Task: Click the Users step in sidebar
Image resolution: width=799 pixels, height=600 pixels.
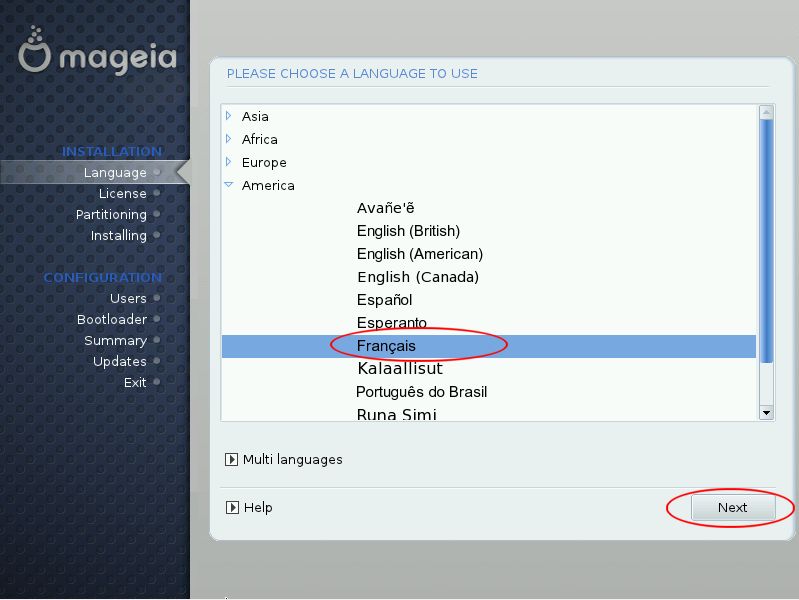Action: [x=128, y=298]
